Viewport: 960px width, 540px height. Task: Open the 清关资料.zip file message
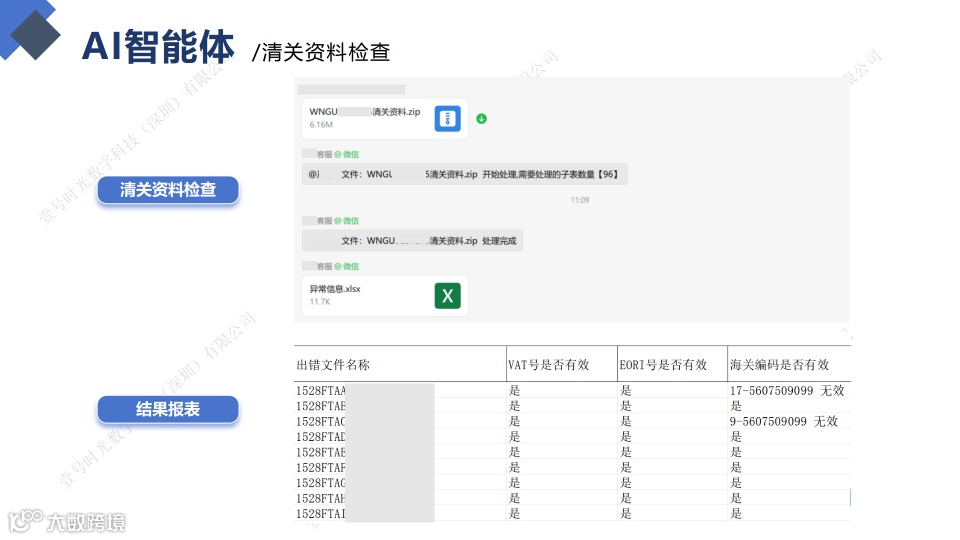pyautogui.click(x=385, y=119)
